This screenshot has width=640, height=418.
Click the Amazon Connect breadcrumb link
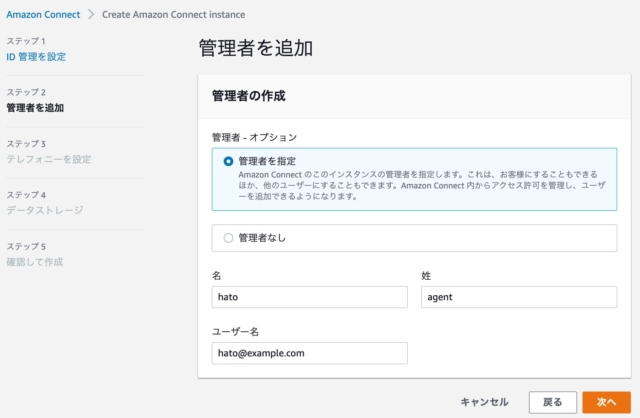pos(43,14)
